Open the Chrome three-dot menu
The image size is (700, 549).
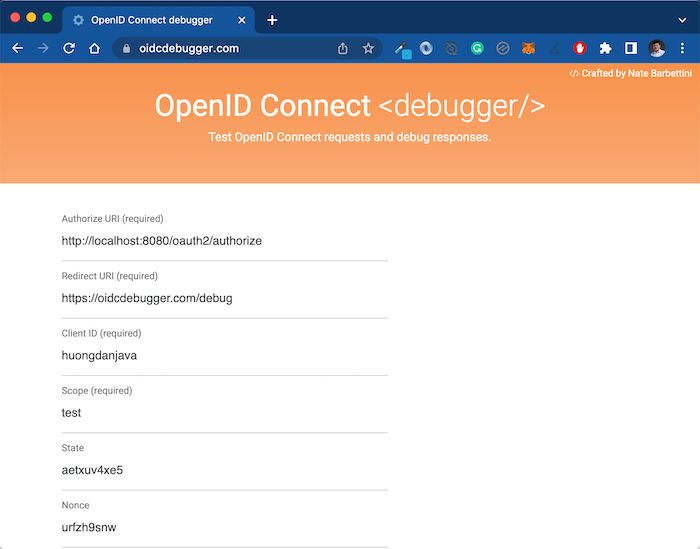click(682, 48)
